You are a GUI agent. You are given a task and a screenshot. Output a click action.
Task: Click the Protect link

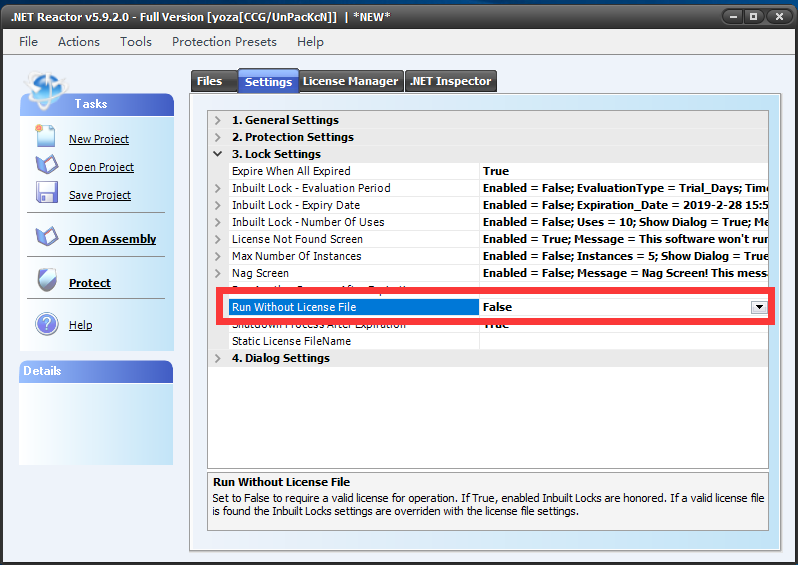(x=90, y=283)
